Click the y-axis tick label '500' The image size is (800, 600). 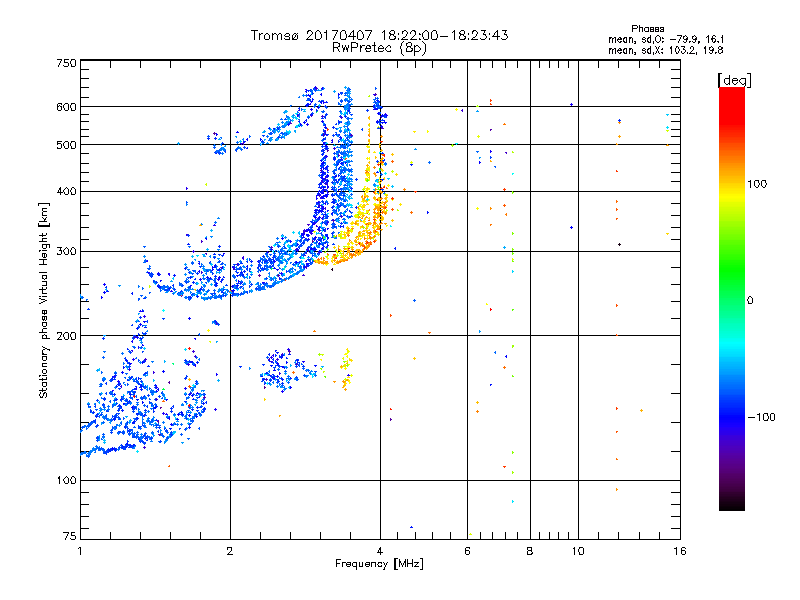66,145
